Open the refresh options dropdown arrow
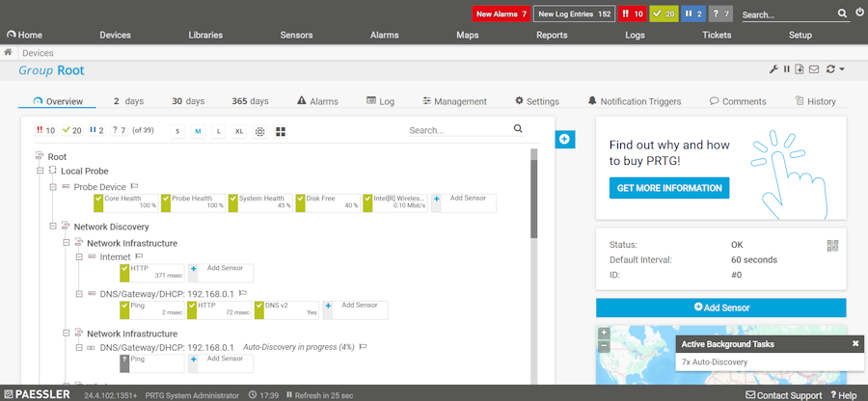 coord(842,69)
